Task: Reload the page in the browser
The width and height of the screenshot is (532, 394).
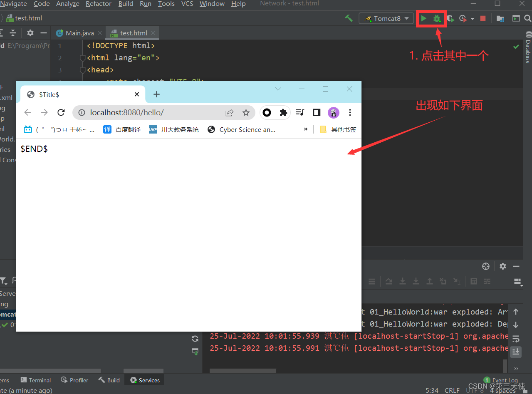Action: 61,112
